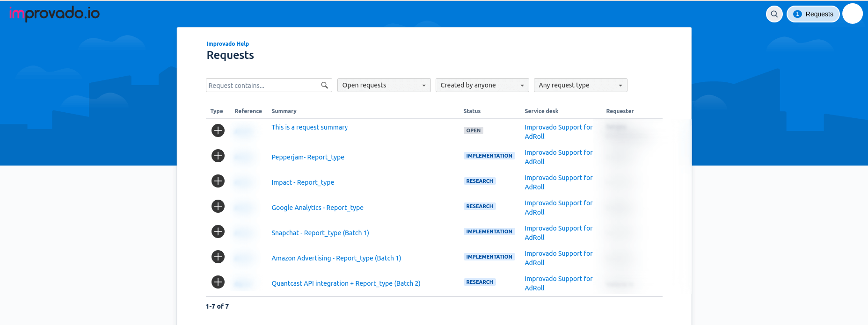868x325 pixels.
Task: Open 'This is a request summary' request
Action: pos(309,127)
